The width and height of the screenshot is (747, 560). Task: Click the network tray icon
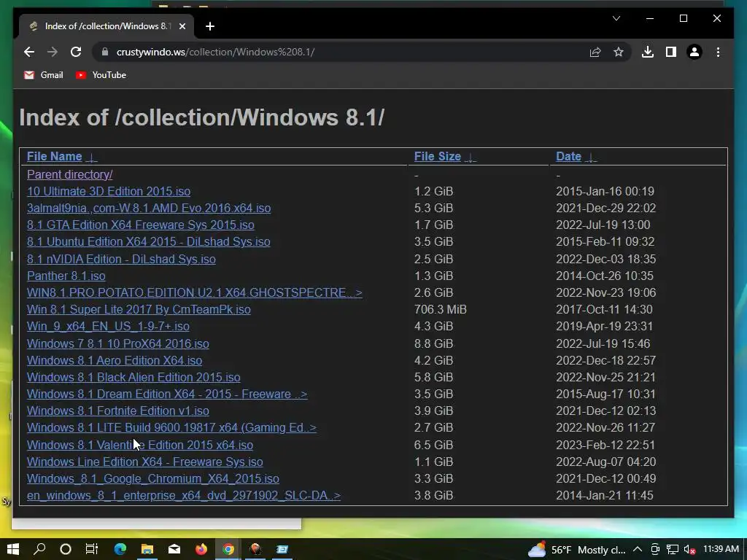pyautogui.click(x=672, y=550)
